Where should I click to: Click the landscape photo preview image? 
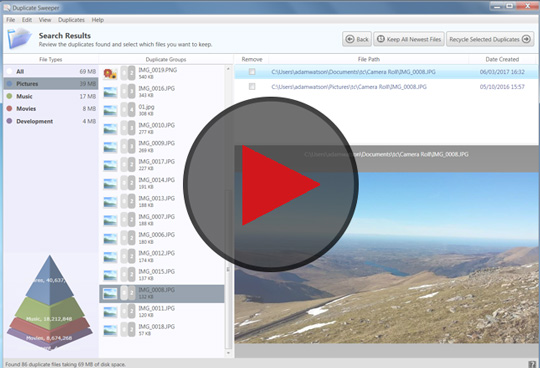tap(386, 257)
